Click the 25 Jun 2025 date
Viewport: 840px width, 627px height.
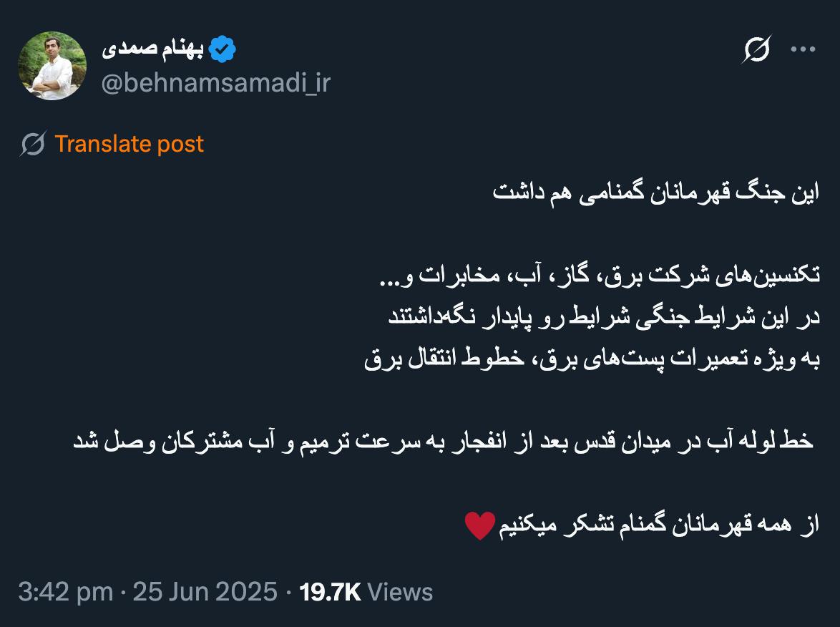pos(205,592)
